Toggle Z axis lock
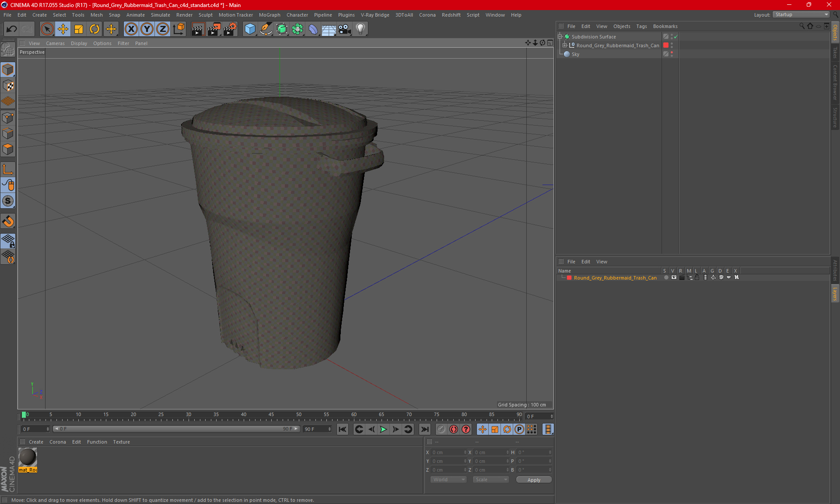Viewport: 840px width, 504px height. pyautogui.click(x=163, y=29)
